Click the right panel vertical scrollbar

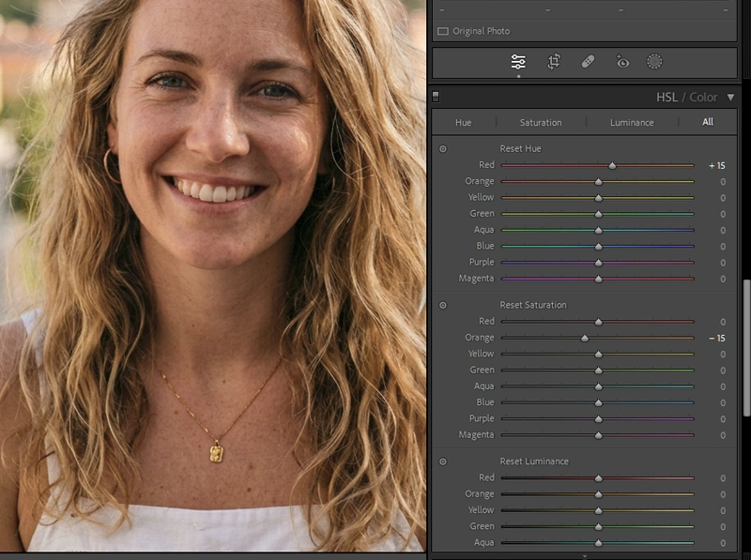pyautogui.click(x=746, y=348)
